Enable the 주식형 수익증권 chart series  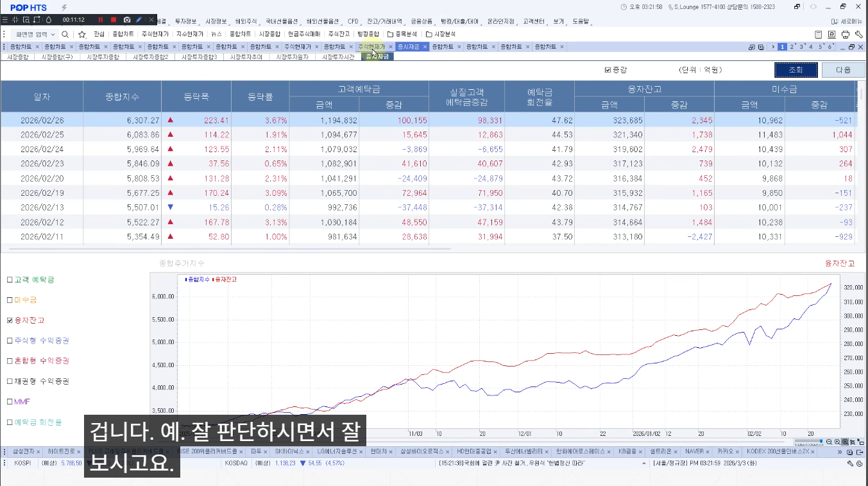[10, 340]
